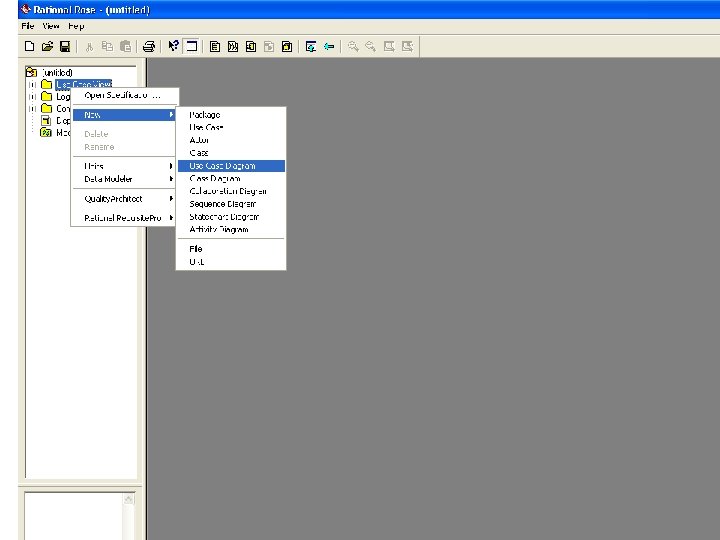Click the Zoom Out magnifier icon

371,46
